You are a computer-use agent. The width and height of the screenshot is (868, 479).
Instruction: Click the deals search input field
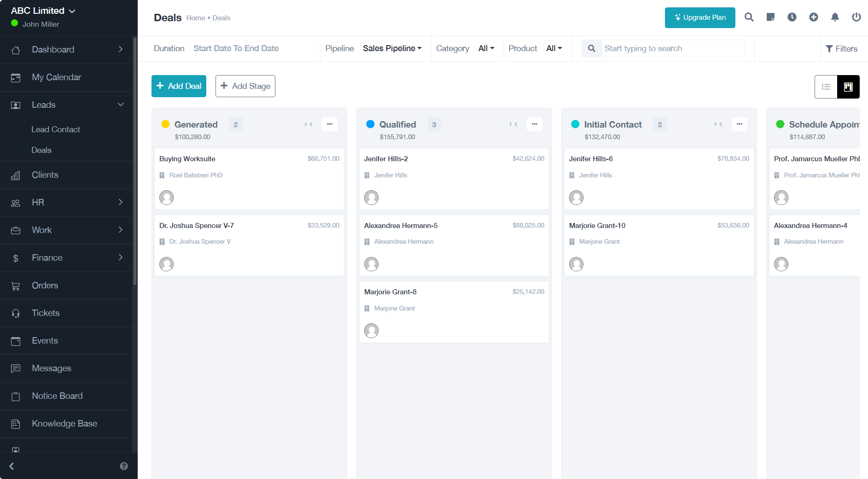(672, 48)
